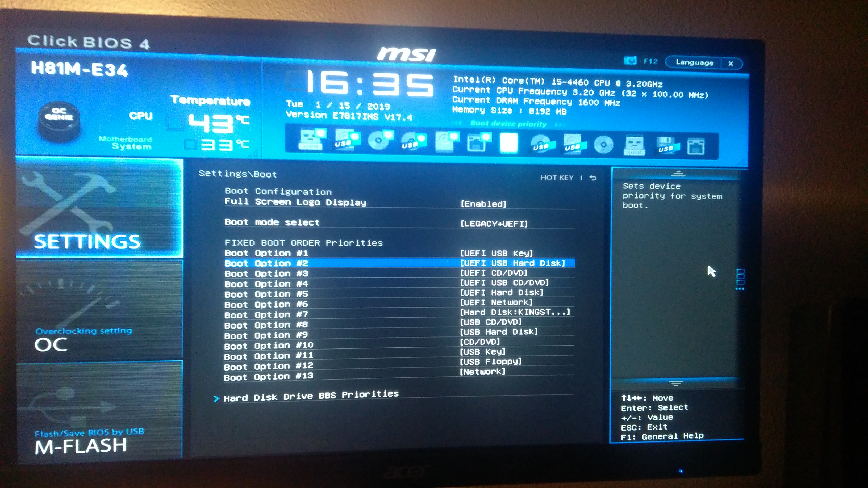
Task: Select Boot Option #13 Network value
Action: click(x=482, y=372)
